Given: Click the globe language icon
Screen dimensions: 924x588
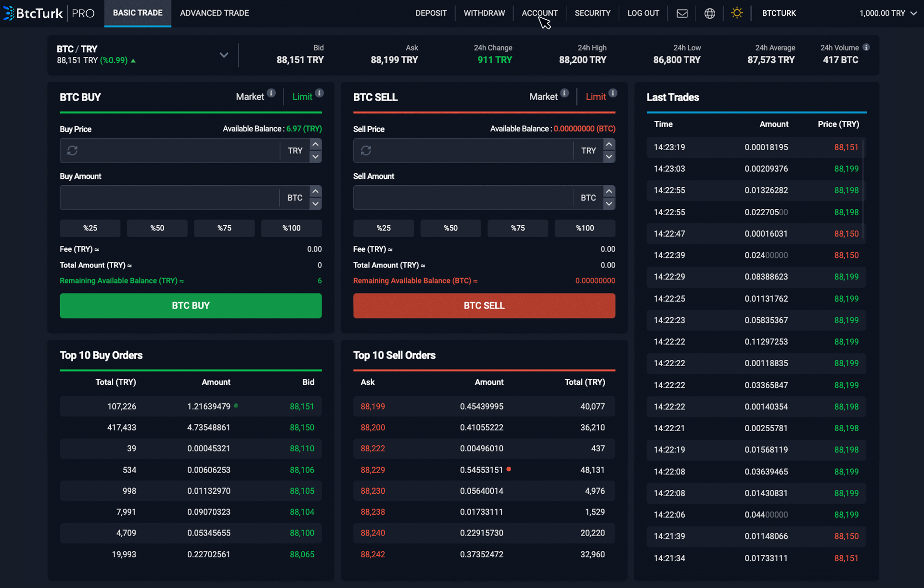Looking at the screenshot, I should 709,13.
